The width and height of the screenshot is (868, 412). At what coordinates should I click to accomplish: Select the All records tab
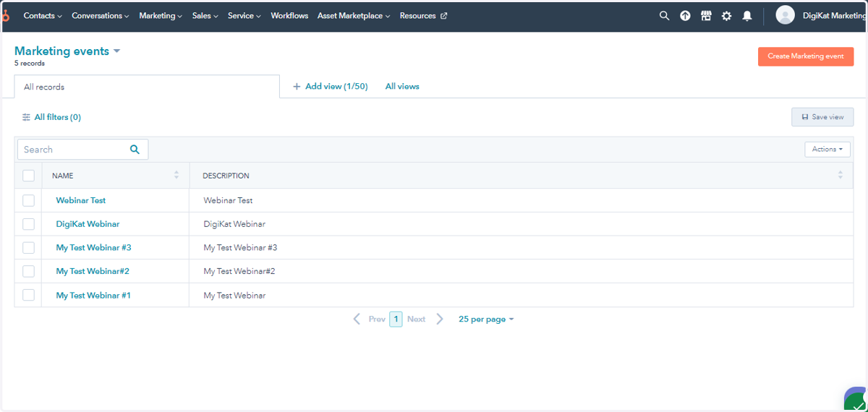coord(147,87)
